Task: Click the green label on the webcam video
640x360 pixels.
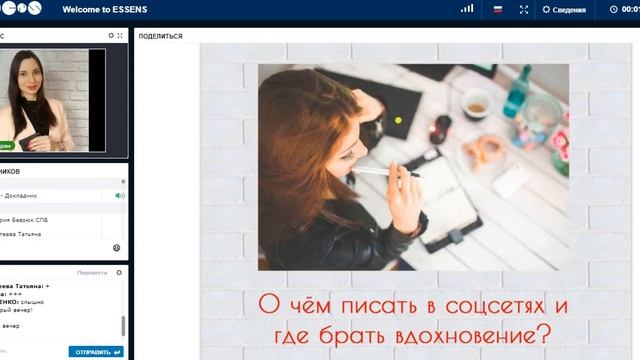Action: coord(7,146)
